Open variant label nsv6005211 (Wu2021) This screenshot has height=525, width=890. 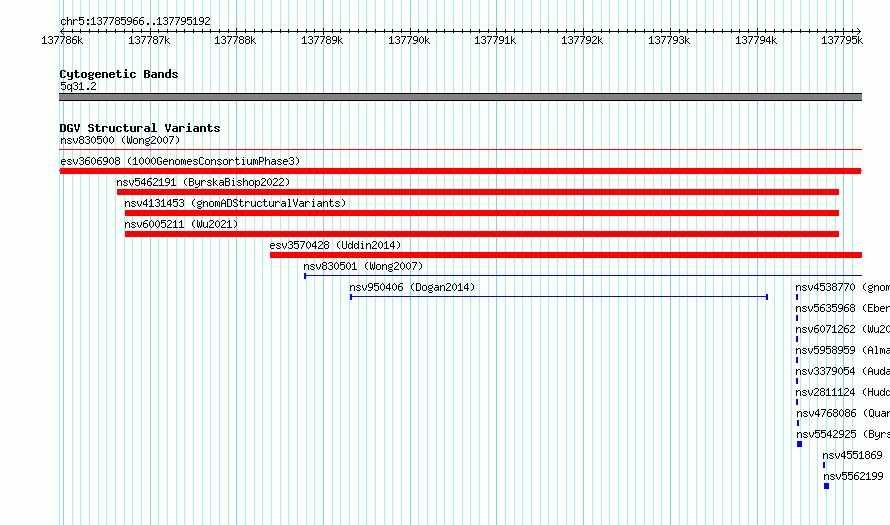coord(181,224)
